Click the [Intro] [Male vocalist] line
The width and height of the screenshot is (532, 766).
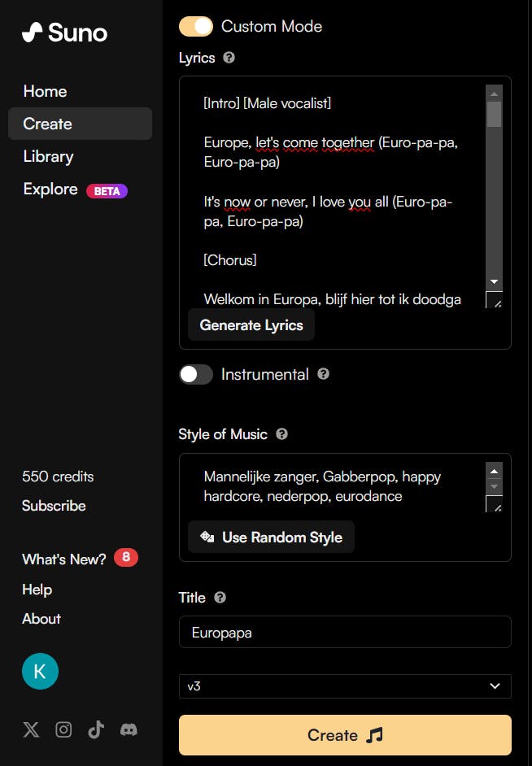click(267, 103)
